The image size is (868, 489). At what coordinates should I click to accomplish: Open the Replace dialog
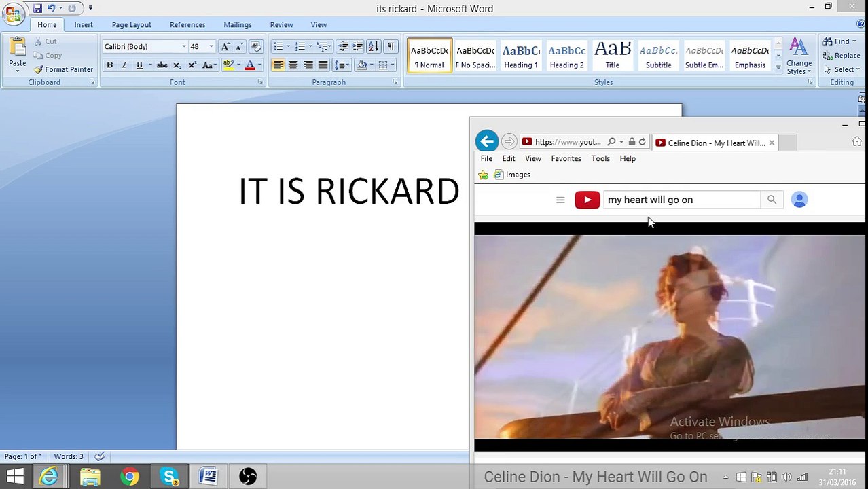(x=841, y=56)
